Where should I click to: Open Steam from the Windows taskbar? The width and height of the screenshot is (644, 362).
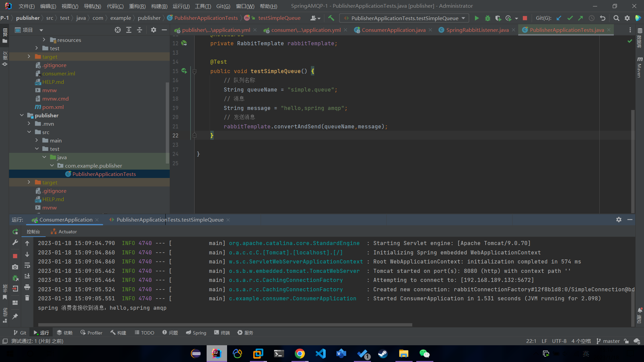point(383,354)
